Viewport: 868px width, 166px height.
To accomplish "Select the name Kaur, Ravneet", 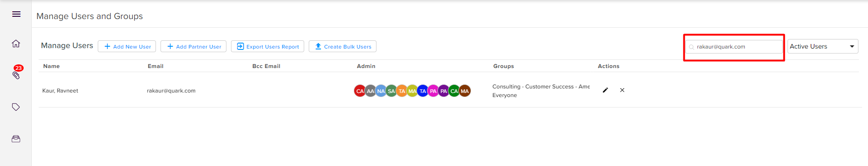I will (x=60, y=91).
